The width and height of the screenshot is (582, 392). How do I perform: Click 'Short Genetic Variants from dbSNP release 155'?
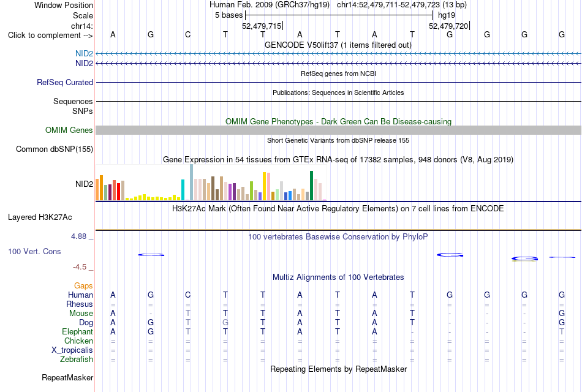point(338,140)
